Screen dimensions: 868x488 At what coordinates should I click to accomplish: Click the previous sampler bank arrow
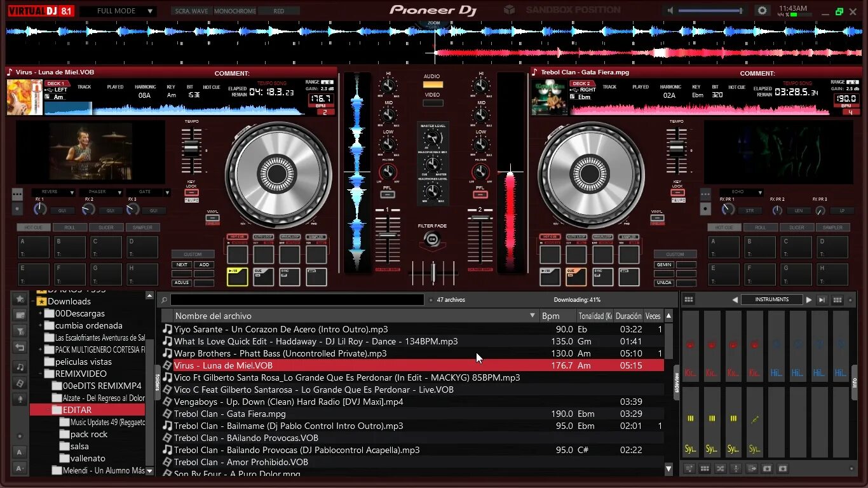tap(735, 300)
